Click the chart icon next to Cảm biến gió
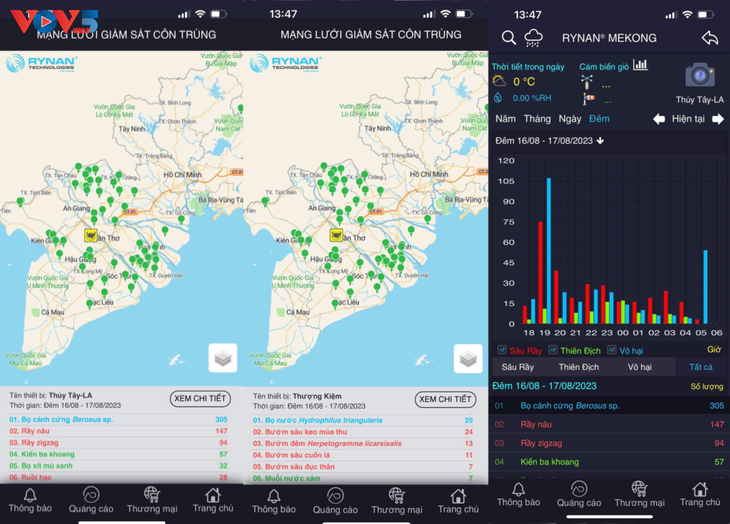This screenshot has height=524, width=730. coord(640,66)
